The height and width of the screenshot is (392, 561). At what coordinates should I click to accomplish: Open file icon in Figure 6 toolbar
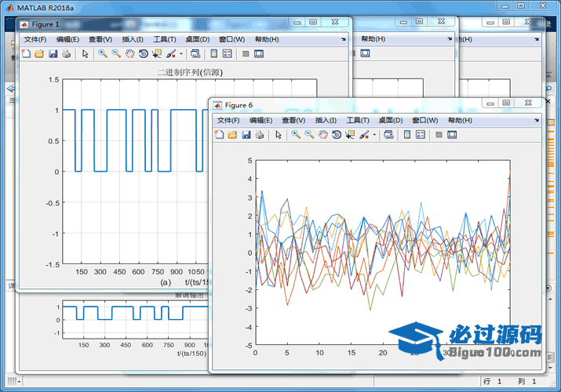[x=232, y=135]
